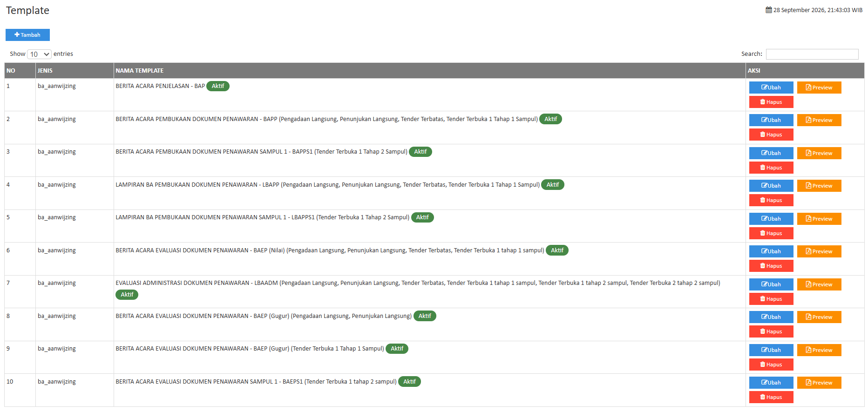Click Ubah for row 7 LBAADM template
The width and height of the screenshot is (868, 412).
coord(771,284)
